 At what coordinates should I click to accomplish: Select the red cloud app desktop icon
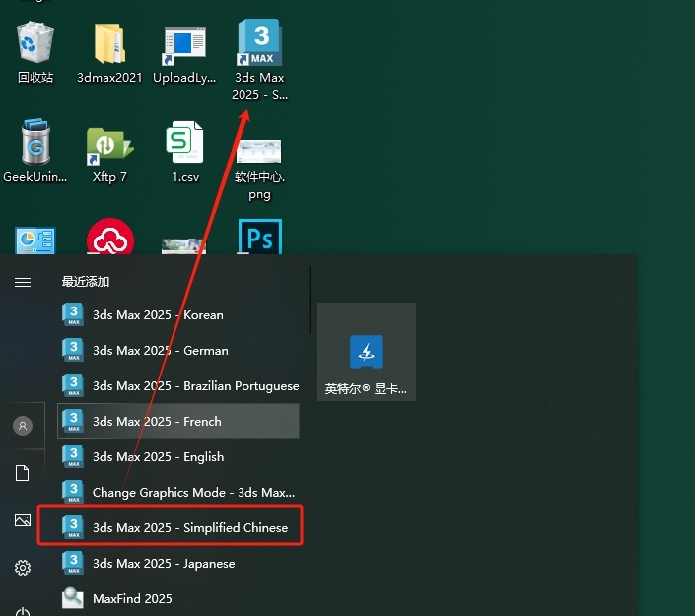point(110,237)
